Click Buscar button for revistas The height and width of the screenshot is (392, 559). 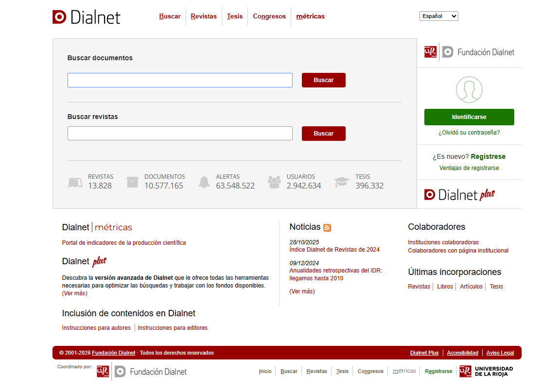(x=323, y=134)
